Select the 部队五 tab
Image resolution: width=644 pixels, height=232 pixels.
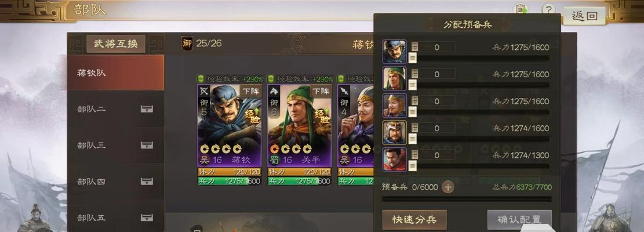[x=115, y=217]
